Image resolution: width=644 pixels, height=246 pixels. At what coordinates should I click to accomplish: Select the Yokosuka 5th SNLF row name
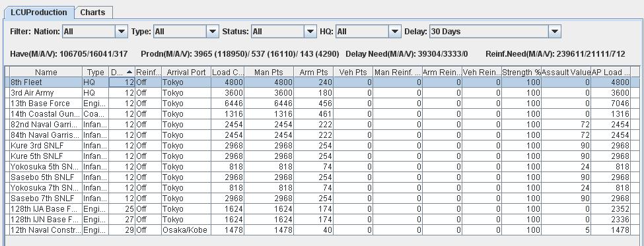click(46, 167)
